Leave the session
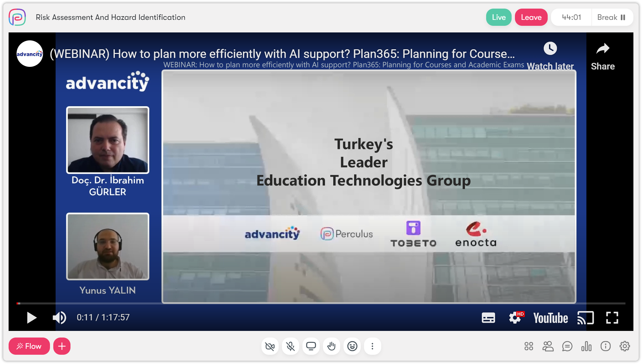This screenshot has width=642, height=364. 531,17
